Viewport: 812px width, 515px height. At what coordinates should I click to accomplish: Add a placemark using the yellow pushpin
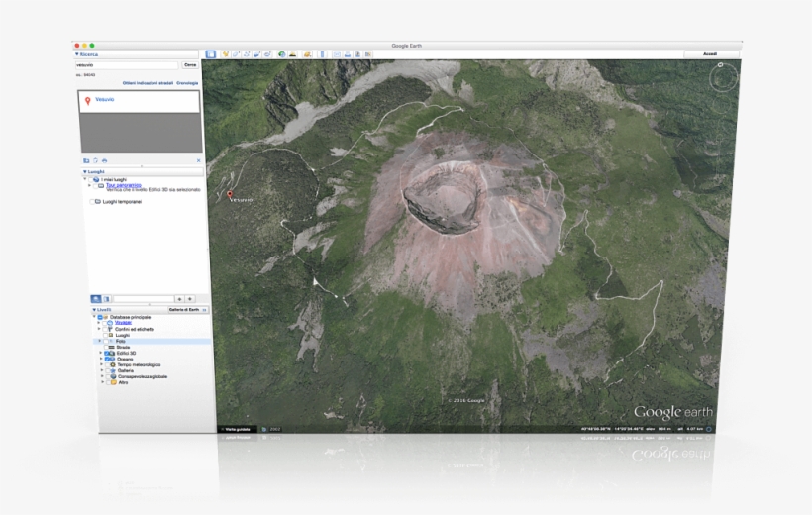pyautogui.click(x=225, y=54)
